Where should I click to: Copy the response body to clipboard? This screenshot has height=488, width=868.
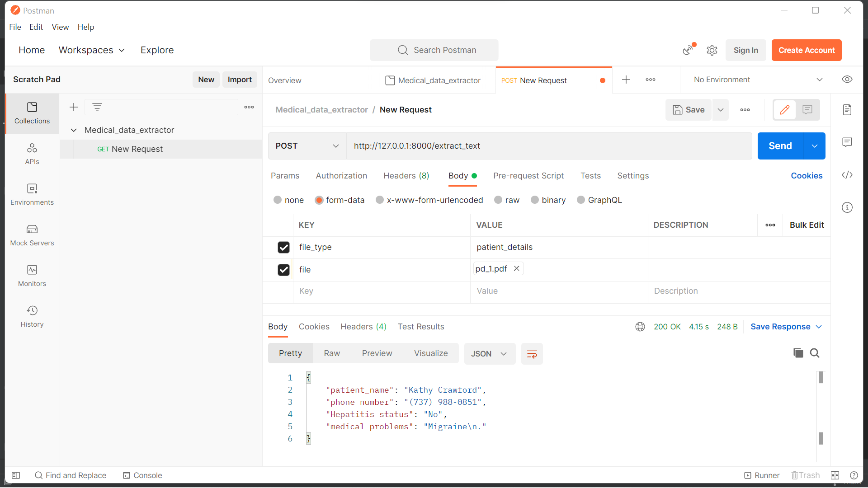(x=798, y=353)
